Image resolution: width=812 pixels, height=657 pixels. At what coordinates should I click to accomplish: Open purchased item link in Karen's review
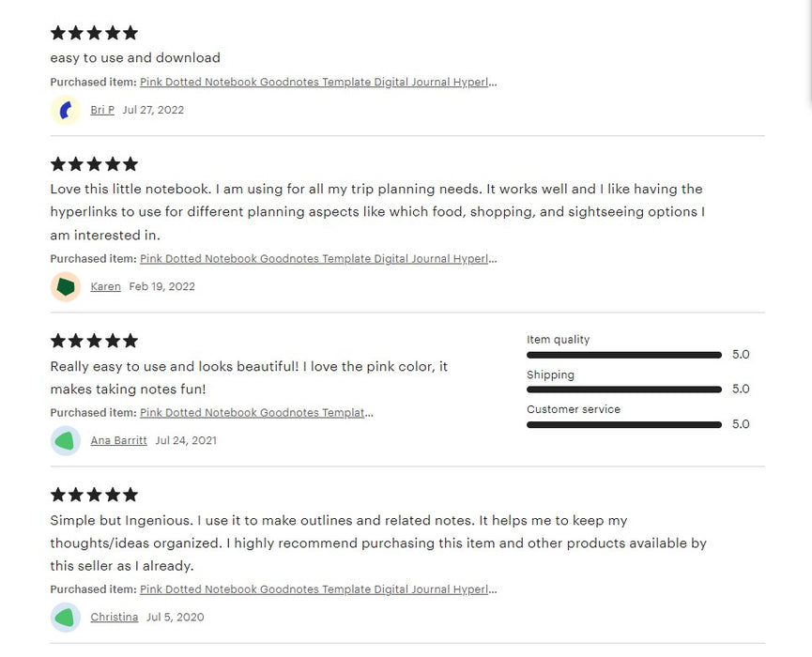coord(318,259)
